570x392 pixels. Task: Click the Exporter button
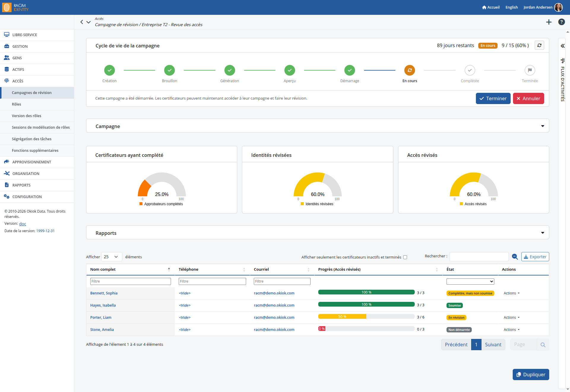535,257
